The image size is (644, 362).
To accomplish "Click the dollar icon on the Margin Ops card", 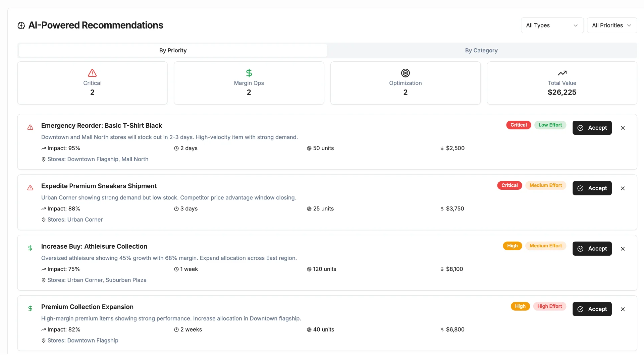I will click(x=249, y=73).
